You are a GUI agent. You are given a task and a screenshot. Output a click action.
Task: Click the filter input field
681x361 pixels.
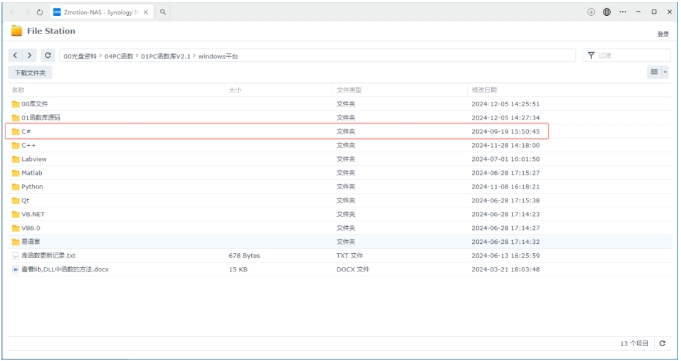[x=627, y=55]
